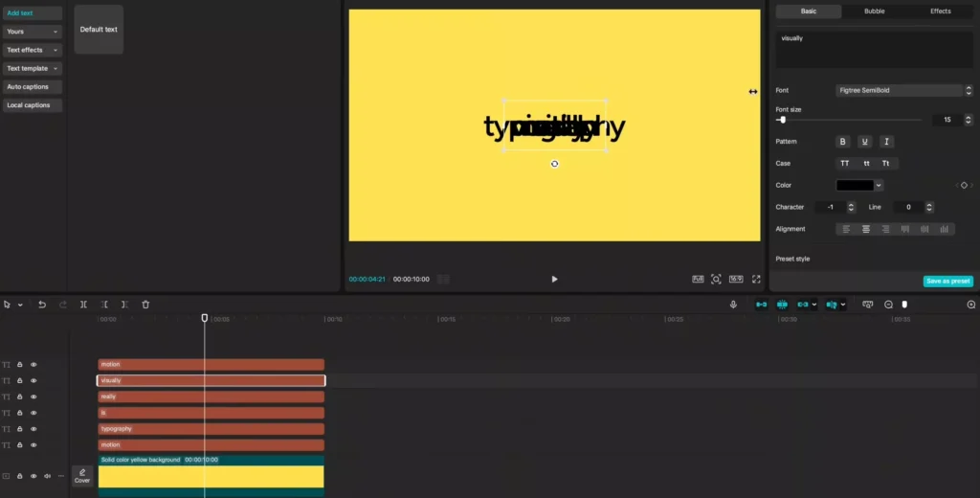Image resolution: width=980 pixels, height=498 pixels.
Task: Select the pointer tool in timeline toolbar
Action: tap(7, 305)
